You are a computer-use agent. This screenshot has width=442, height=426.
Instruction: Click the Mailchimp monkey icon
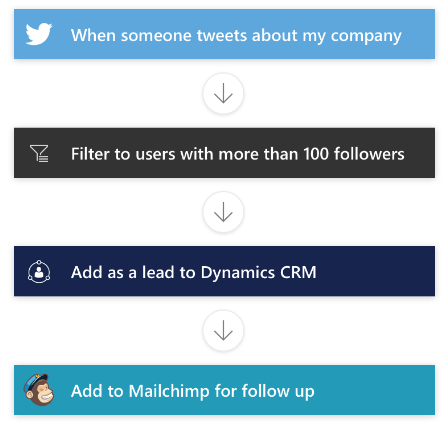click(39, 390)
